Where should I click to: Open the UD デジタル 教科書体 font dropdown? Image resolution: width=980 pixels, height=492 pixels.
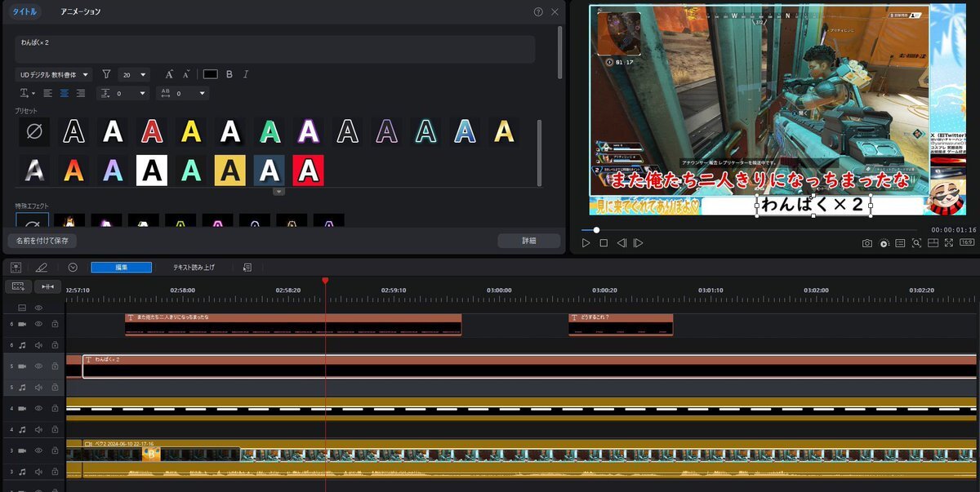tap(54, 74)
